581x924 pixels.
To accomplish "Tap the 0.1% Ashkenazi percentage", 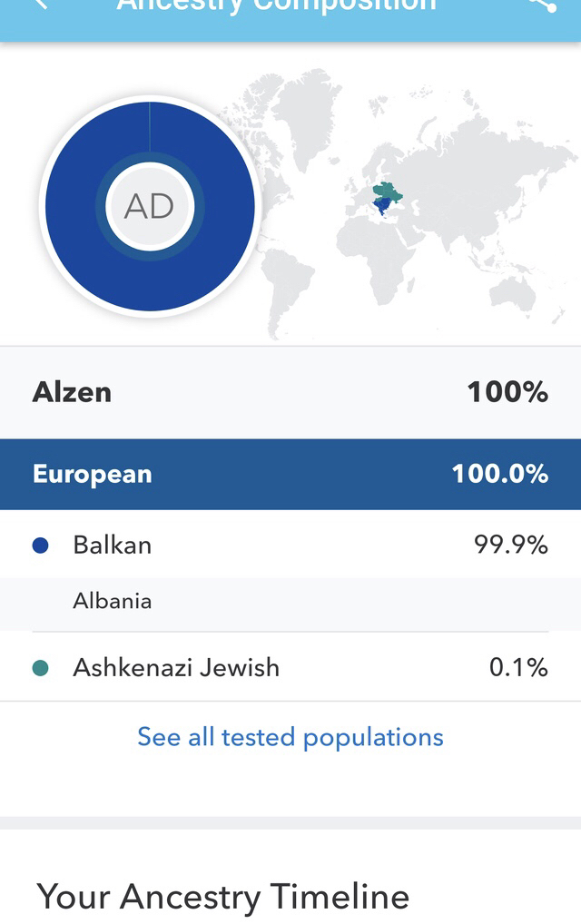I will 518,668.
